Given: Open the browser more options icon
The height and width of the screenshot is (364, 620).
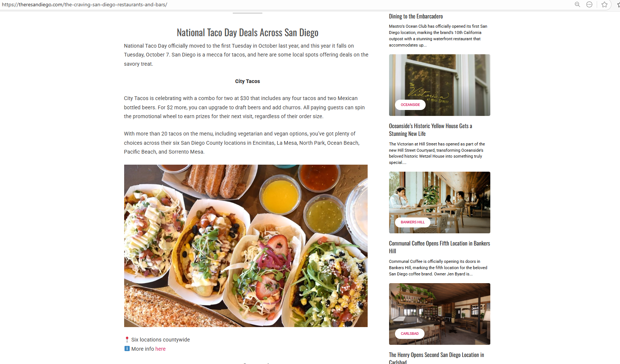Looking at the screenshot, I should pos(589,4).
